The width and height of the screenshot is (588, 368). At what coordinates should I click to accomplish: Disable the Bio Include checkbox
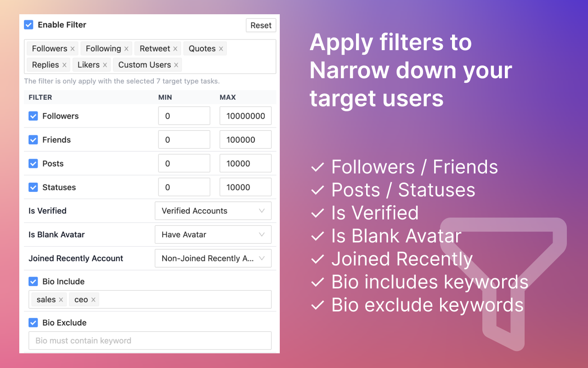(x=33, y=282)
